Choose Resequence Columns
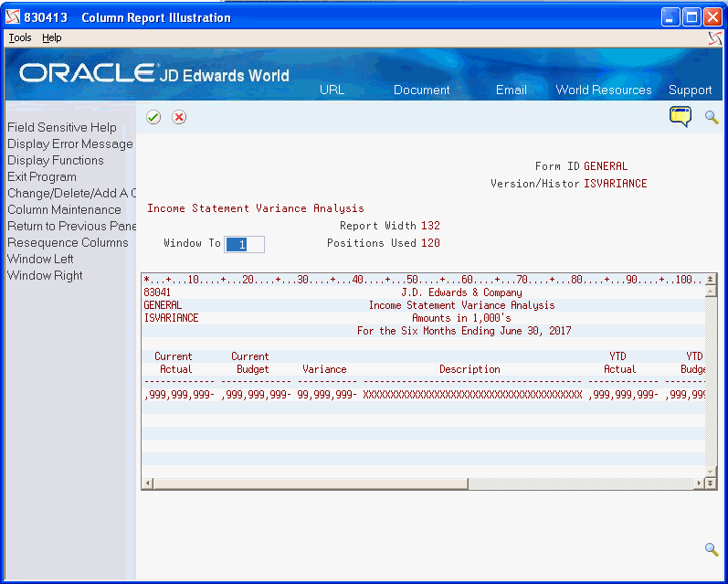Viewport: 728px width, 584px height. tap(68, 242)
